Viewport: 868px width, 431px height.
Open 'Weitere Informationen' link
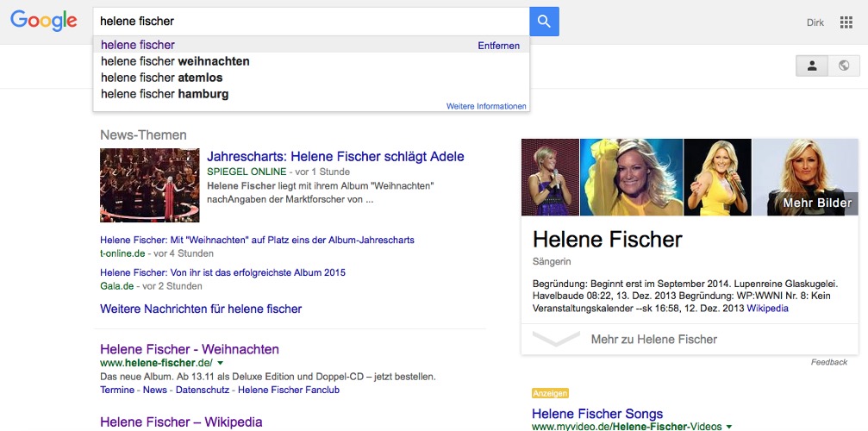(486, 106)
